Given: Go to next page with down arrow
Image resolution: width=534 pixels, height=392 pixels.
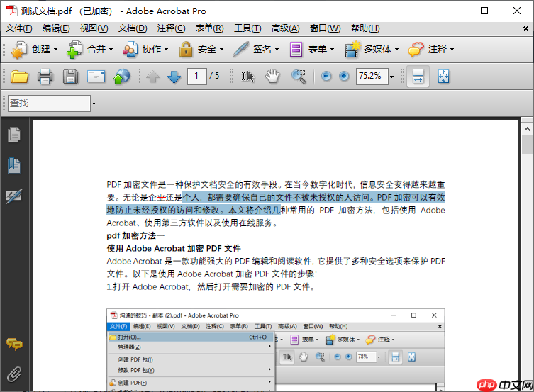Looking at the screenshot, I should tap(174, 77).
